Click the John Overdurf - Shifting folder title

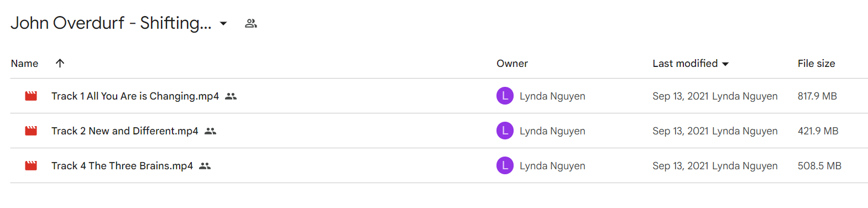(x=111, y=23)
